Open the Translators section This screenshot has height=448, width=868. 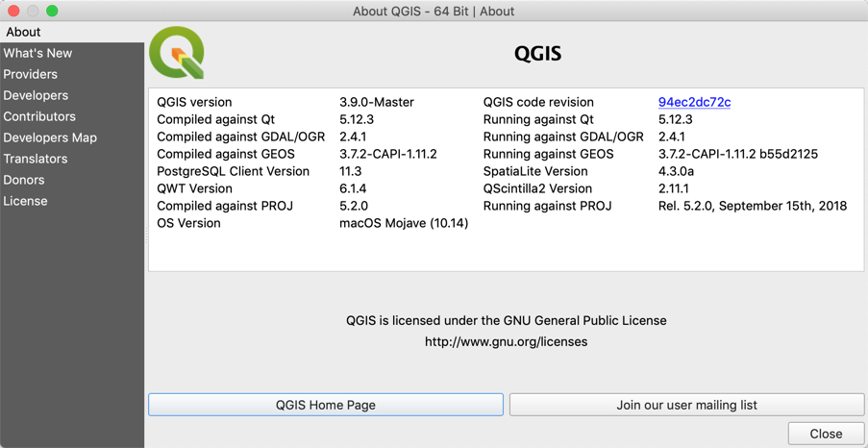pyautogui.click(x=72, y=159)
